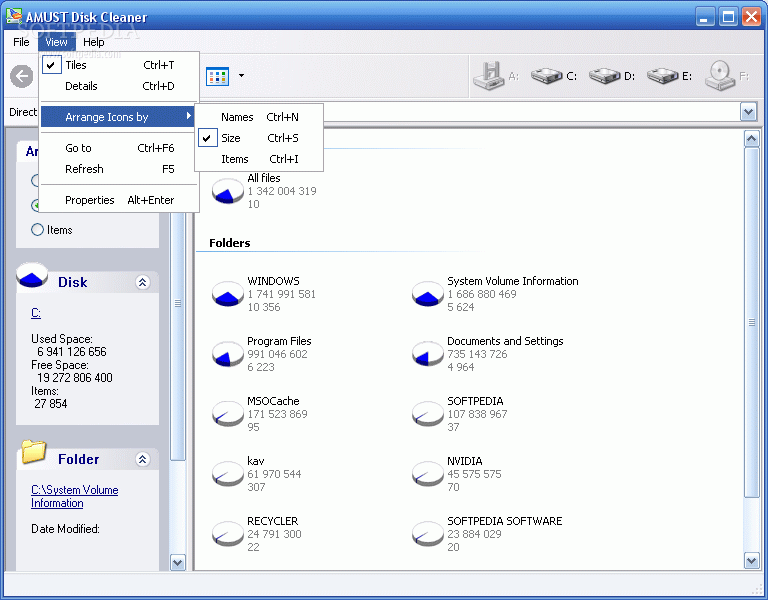768x600 pixels.
Task: Click the Back arrow toolbar button
Action: pos(22,76)
